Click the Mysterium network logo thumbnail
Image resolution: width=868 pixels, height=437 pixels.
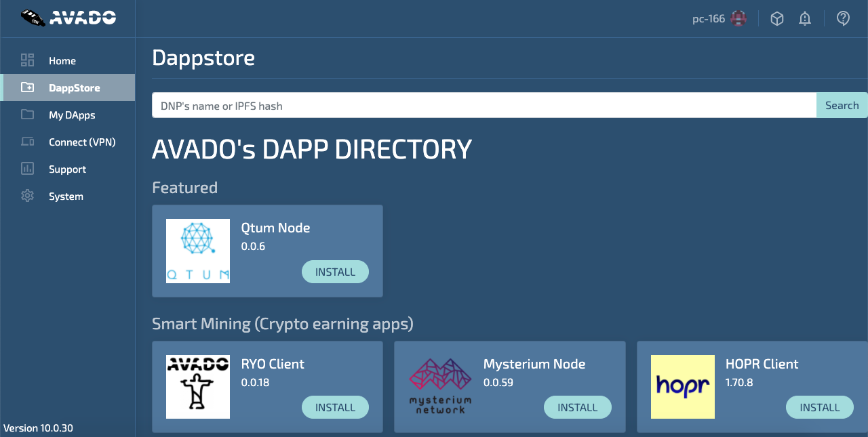(x=440, y=386)
